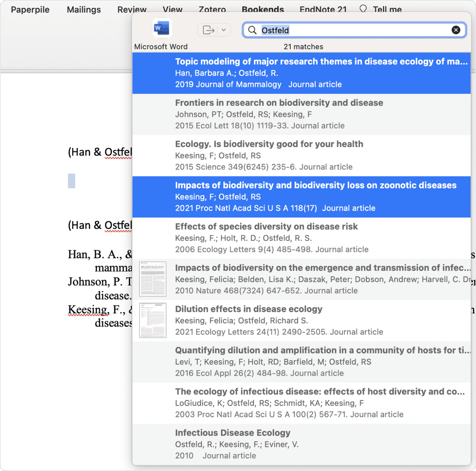
Task: Open the Review menu
Action: 132,9
